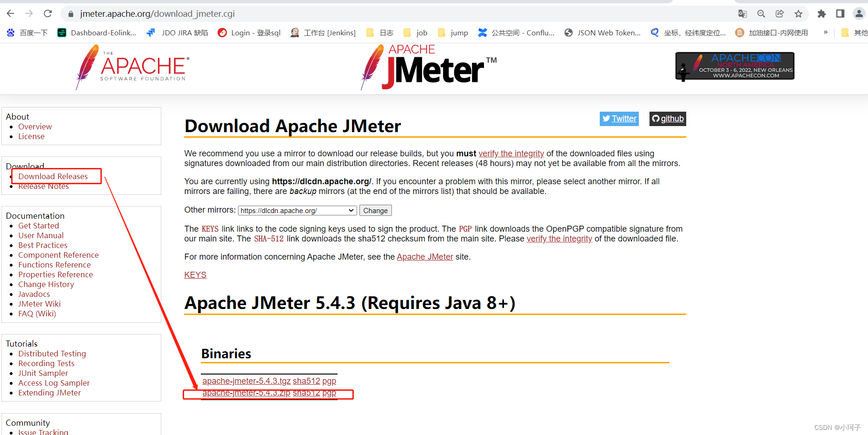Open the JUnit Sampler tutorial
868x435 pixels.
pyautogui.click(x=43, y=373)
